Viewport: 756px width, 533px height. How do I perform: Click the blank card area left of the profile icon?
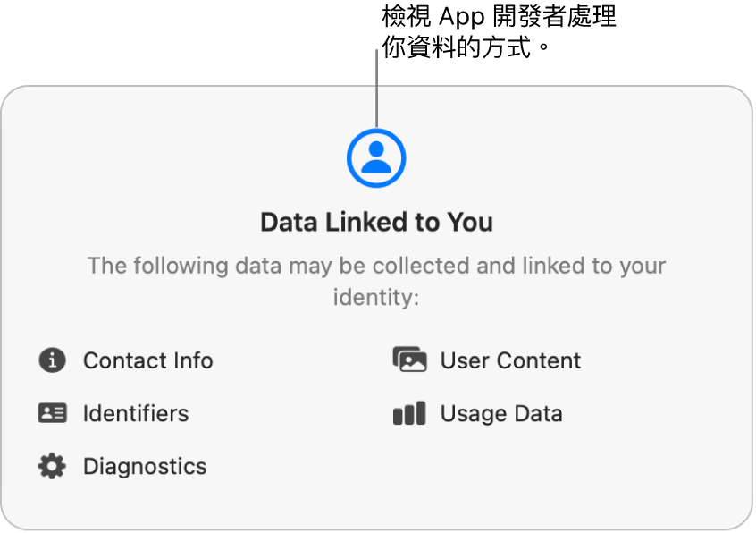179,158
